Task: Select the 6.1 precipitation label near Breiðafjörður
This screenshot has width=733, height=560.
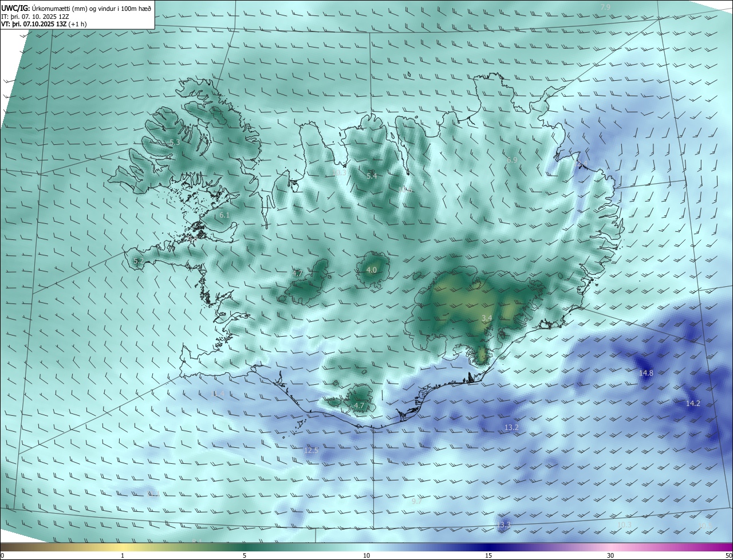Action: 224,215
